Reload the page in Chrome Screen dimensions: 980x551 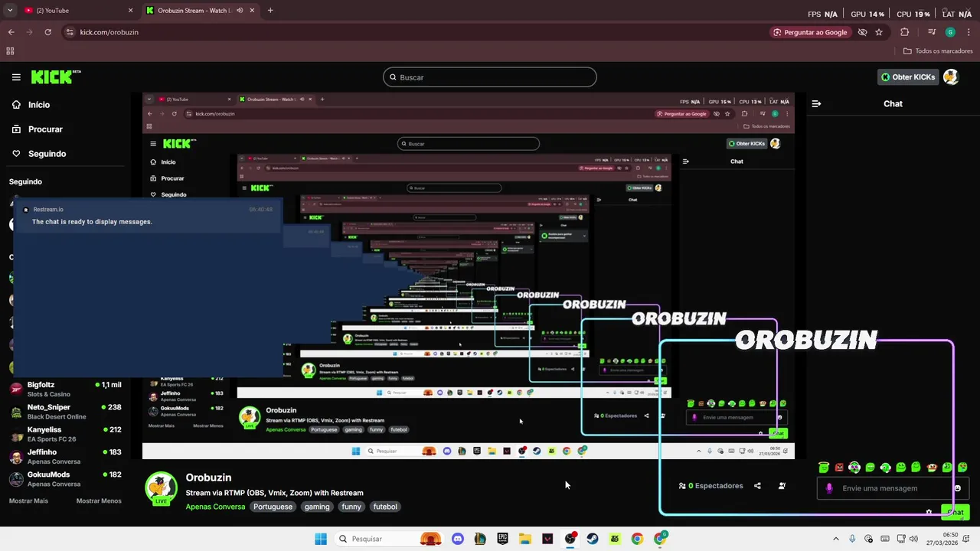click(47, 32)
